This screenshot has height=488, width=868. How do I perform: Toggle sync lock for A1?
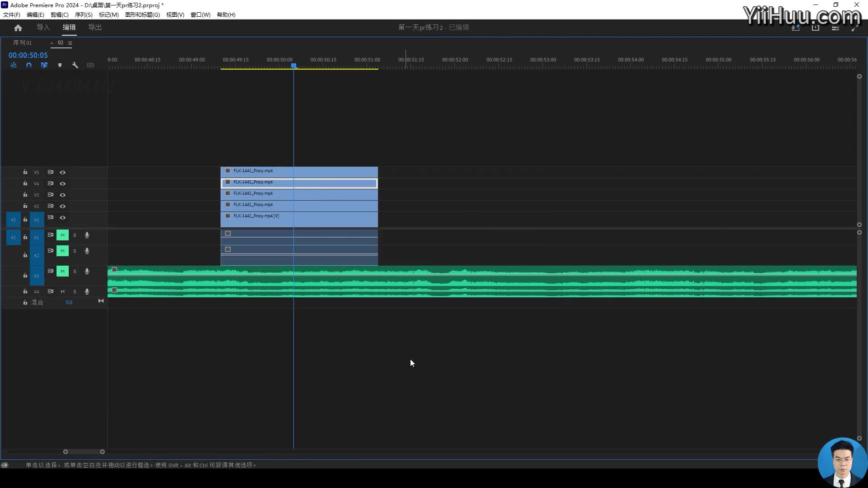pyautogui.click(x=51, y=235)
